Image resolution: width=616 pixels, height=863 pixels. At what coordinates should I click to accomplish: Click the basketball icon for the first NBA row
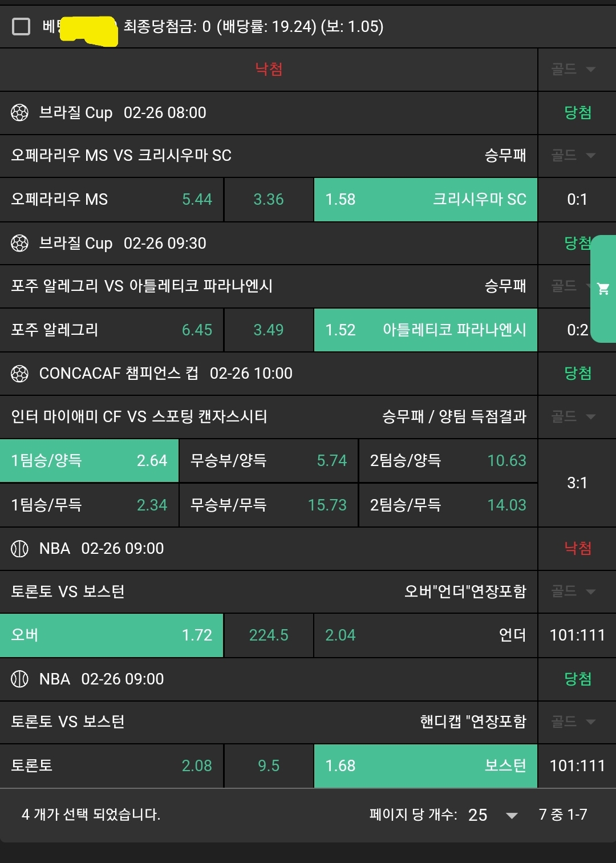point(20,549)
